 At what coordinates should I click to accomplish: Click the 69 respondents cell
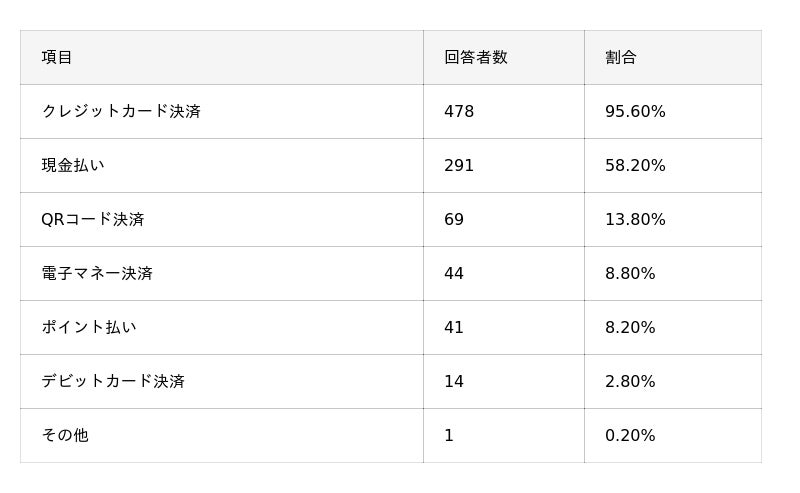(454, 219)
